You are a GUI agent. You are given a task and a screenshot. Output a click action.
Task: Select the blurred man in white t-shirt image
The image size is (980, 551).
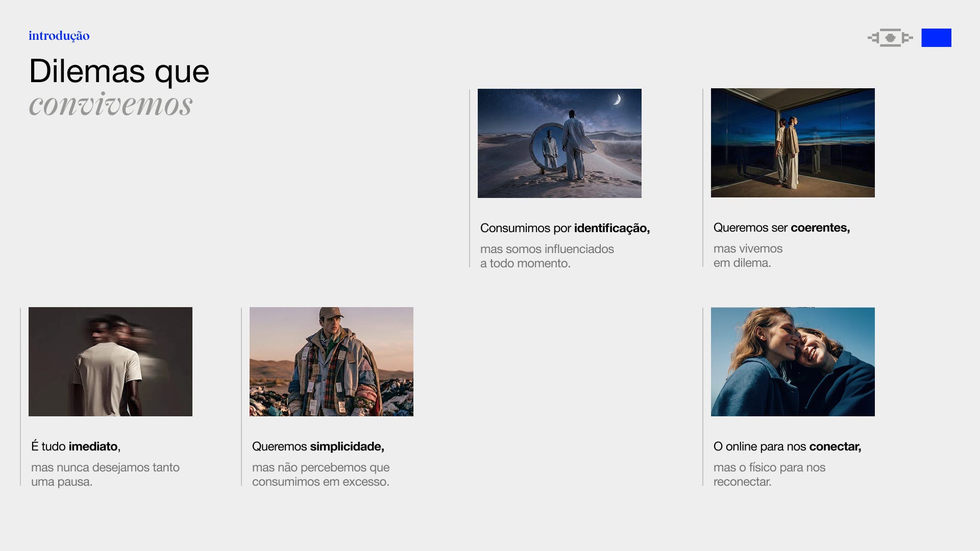point(110,362)
